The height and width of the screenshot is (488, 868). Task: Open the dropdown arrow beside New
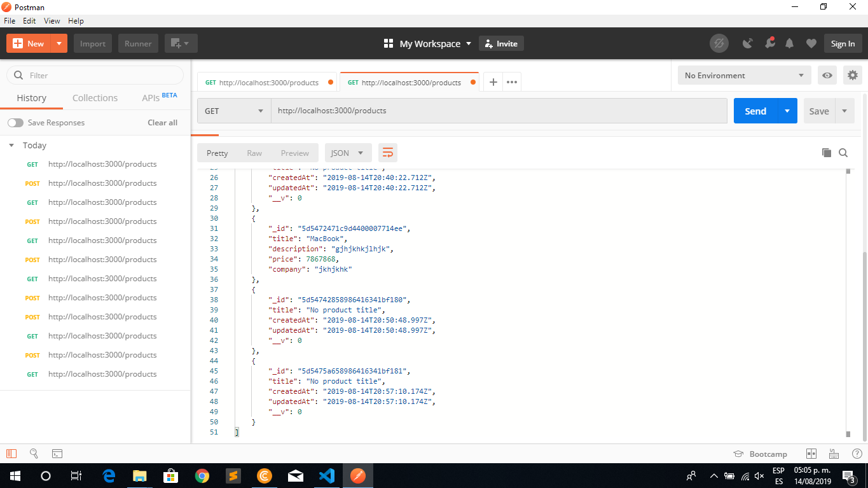tap(59, 43)
